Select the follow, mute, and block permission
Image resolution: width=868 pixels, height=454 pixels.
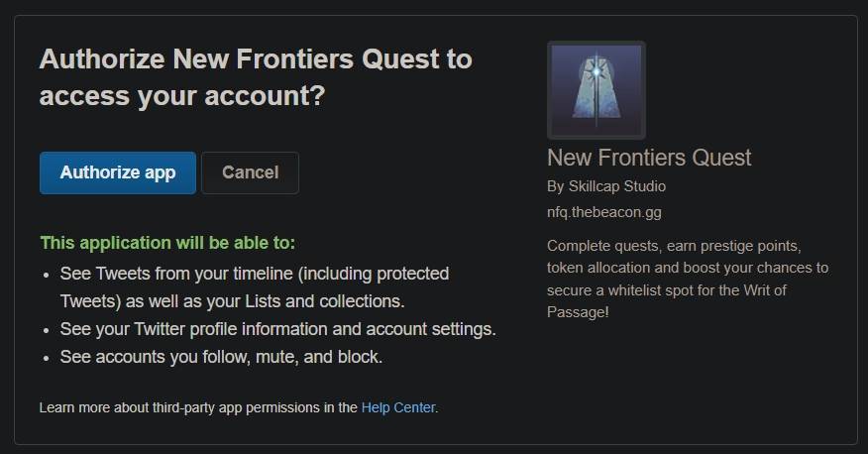tap(221, 357)
